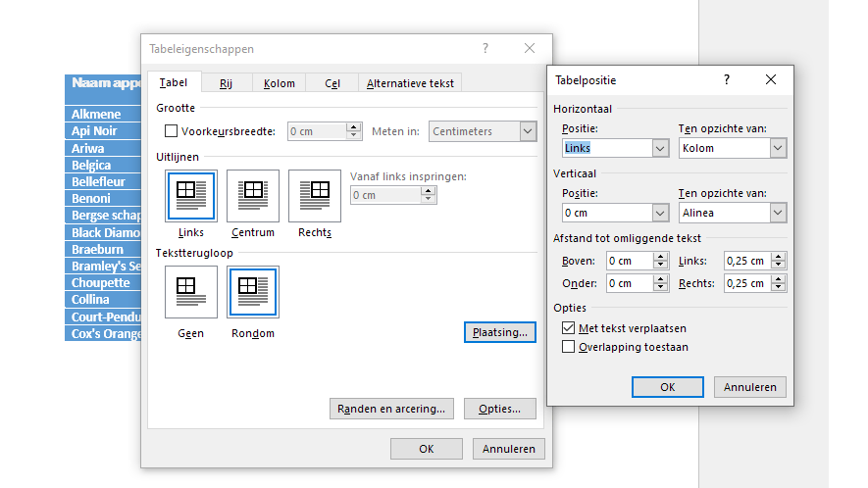Increase the Links distance spinner value
The height and width of the screenshot is (488, 868).
tap(779, 257)
